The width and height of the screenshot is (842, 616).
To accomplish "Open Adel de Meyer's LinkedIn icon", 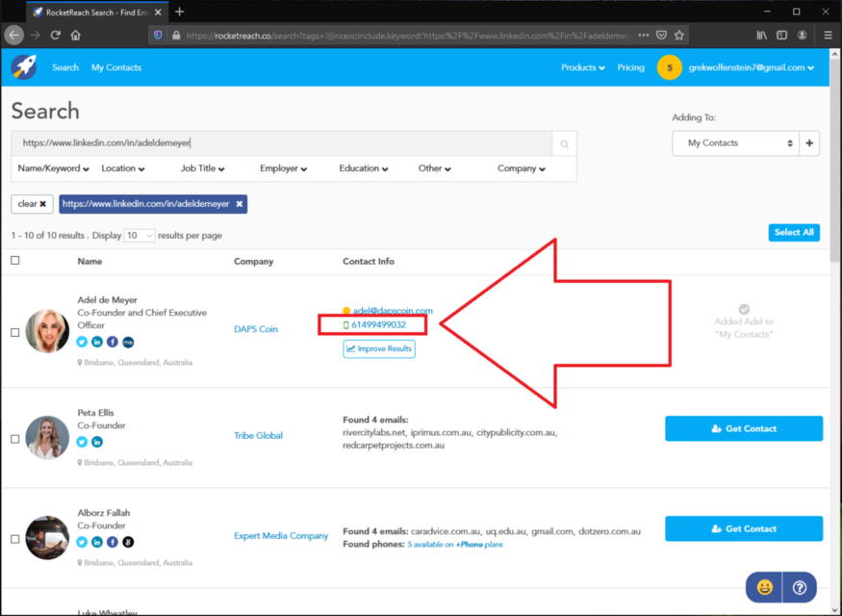I will [97, 342].
